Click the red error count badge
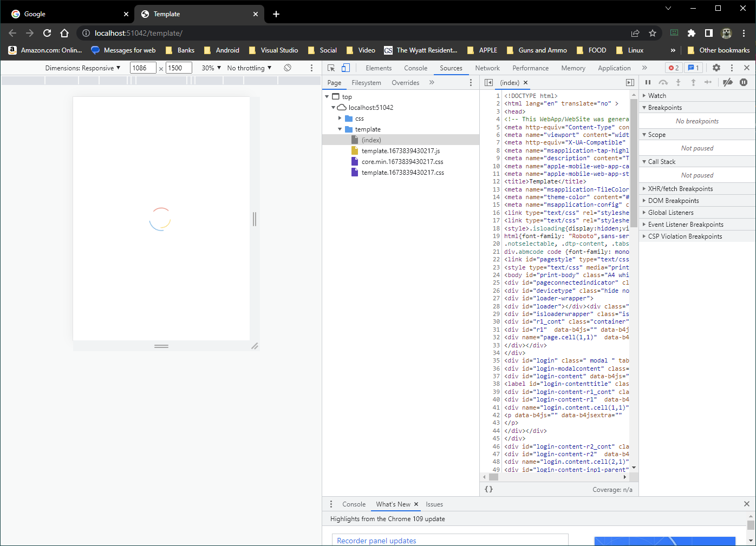 [x=674, y=68]
